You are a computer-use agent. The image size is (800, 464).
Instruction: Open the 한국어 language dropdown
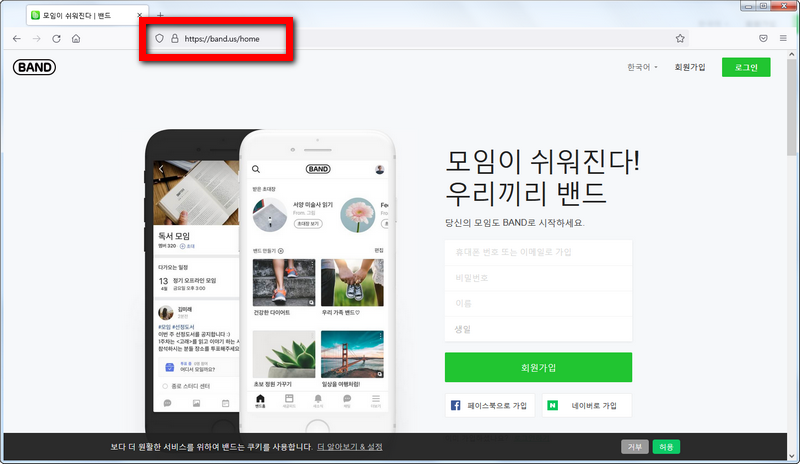(x=642, y=67)
